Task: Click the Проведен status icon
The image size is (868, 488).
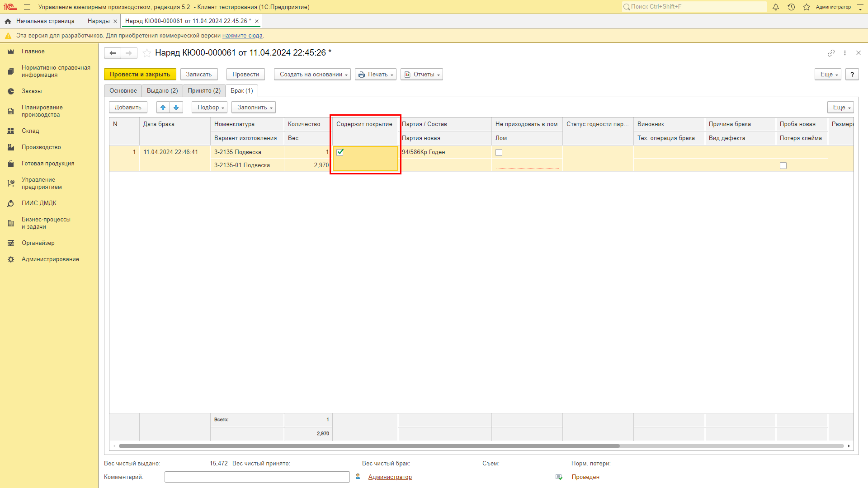Action: (x=559, y=477)
